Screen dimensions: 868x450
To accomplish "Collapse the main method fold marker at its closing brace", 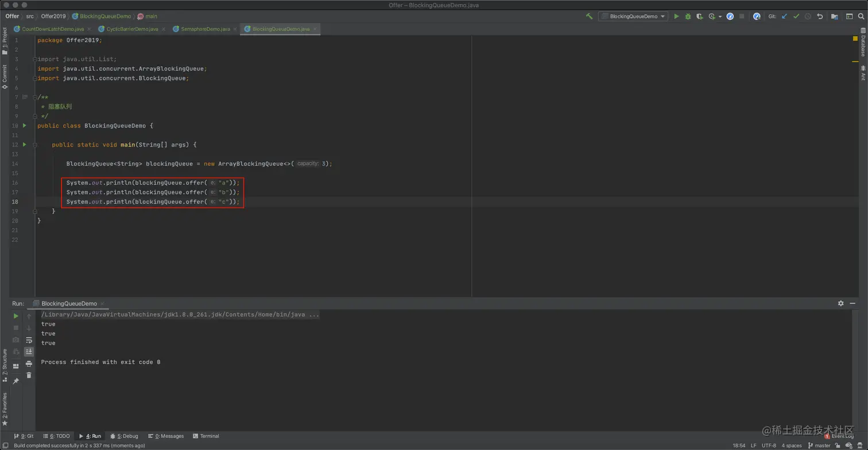I will click(35, 211).
